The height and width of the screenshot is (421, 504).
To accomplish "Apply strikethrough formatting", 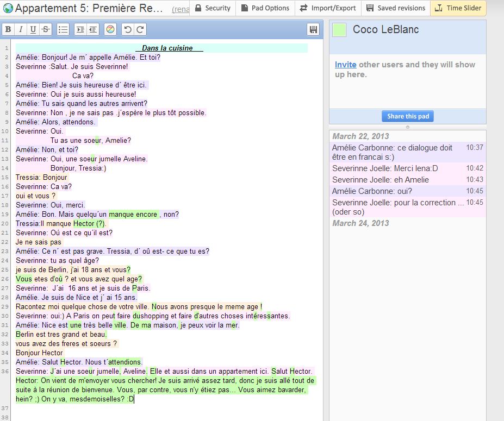I will pyautogui.click(x=46, y=30).
